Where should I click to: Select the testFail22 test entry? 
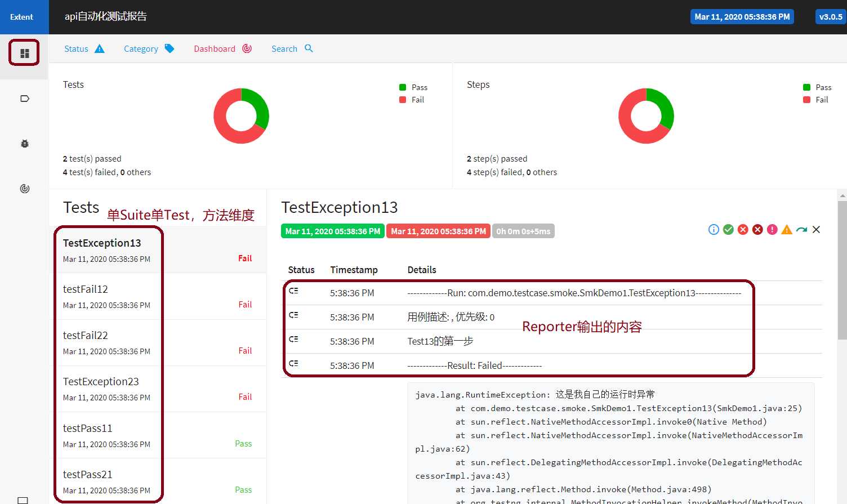[158, 342]
